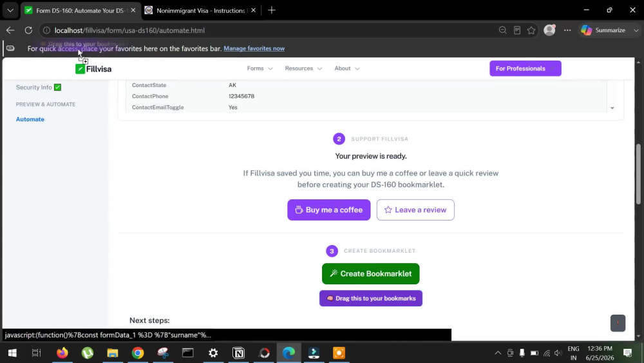Click the Create Bookmarklet button

[x=370, y=274]
